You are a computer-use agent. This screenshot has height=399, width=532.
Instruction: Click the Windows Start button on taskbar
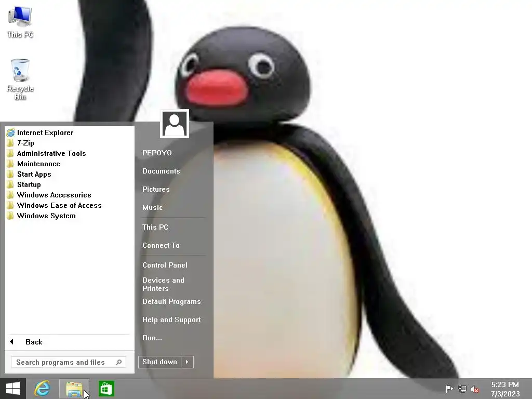pyautogui.click(x=13, y=389)
